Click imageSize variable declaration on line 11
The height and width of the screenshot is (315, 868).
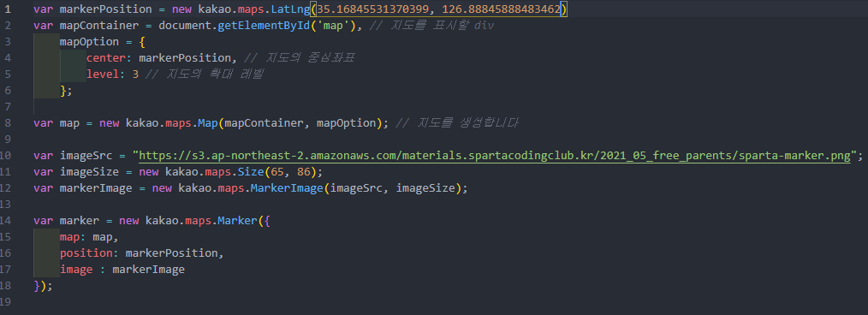pyautogui.click(x=89, y=171)
